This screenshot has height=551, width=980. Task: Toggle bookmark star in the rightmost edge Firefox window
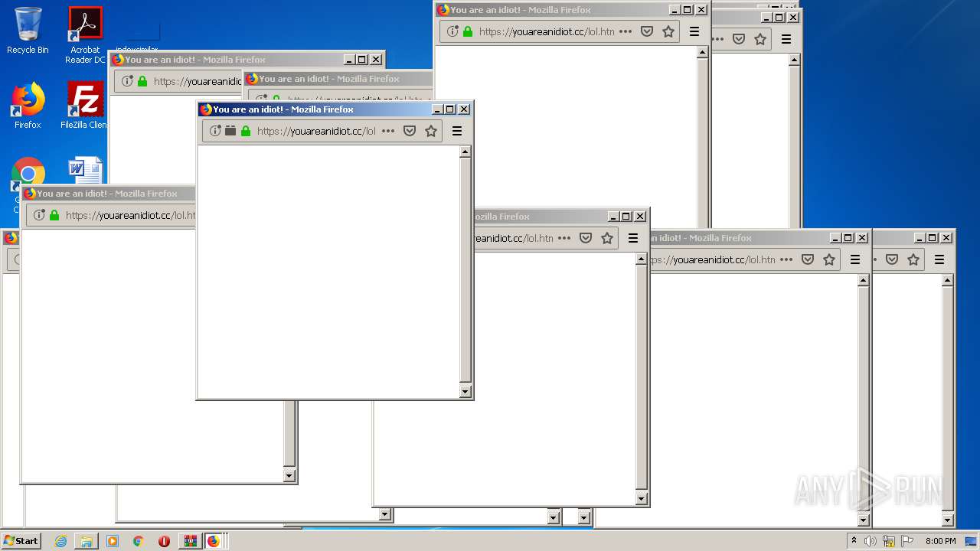click(x=913, y=259)
